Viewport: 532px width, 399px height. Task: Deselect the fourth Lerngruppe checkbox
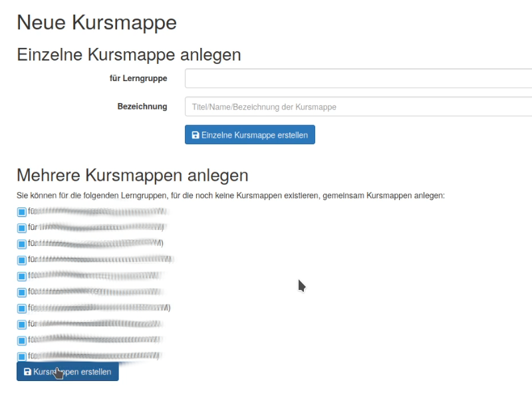[x=21, y=260]
